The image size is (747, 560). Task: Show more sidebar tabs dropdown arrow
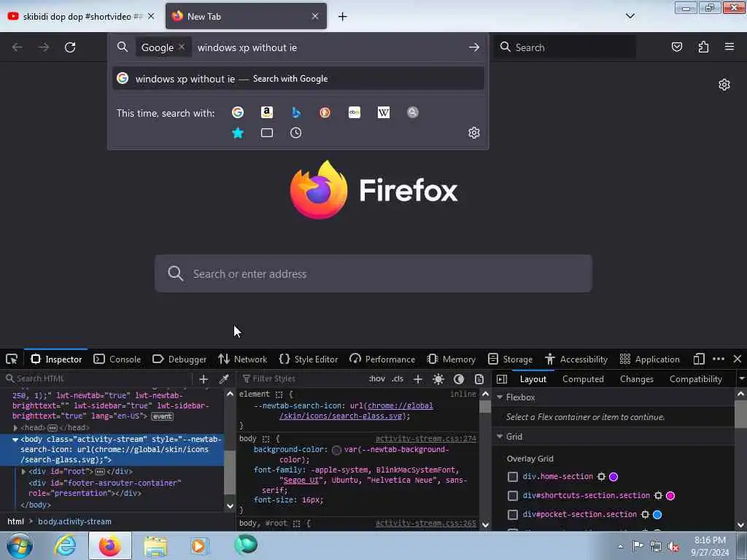[x=741, y=379]
